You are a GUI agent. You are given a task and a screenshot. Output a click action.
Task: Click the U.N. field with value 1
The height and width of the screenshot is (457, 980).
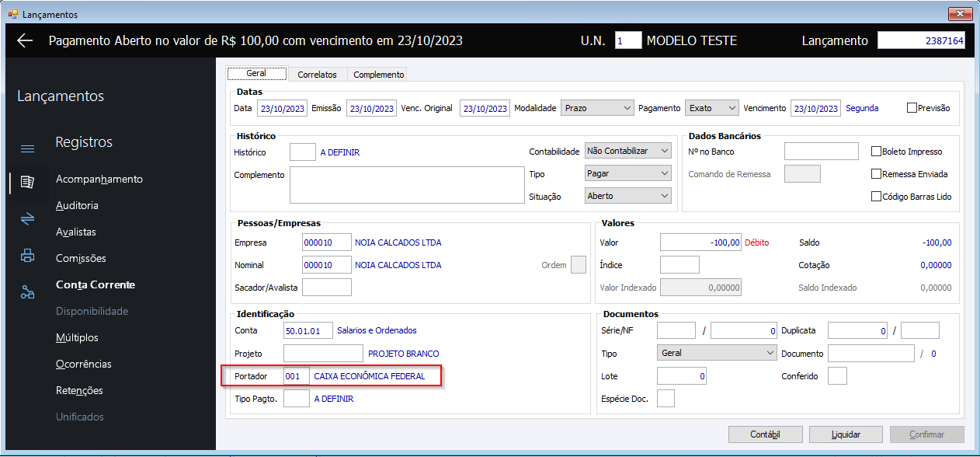tap(628, 40)
